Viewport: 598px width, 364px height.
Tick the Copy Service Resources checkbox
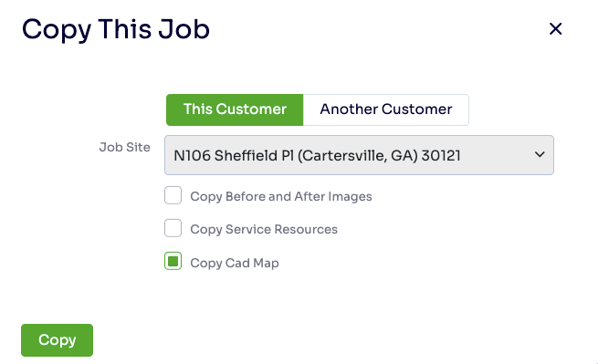(x=173, y=228)
